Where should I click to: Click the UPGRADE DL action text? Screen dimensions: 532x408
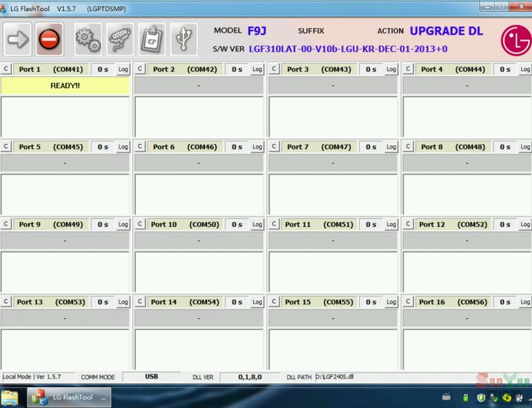coord(446,31)
